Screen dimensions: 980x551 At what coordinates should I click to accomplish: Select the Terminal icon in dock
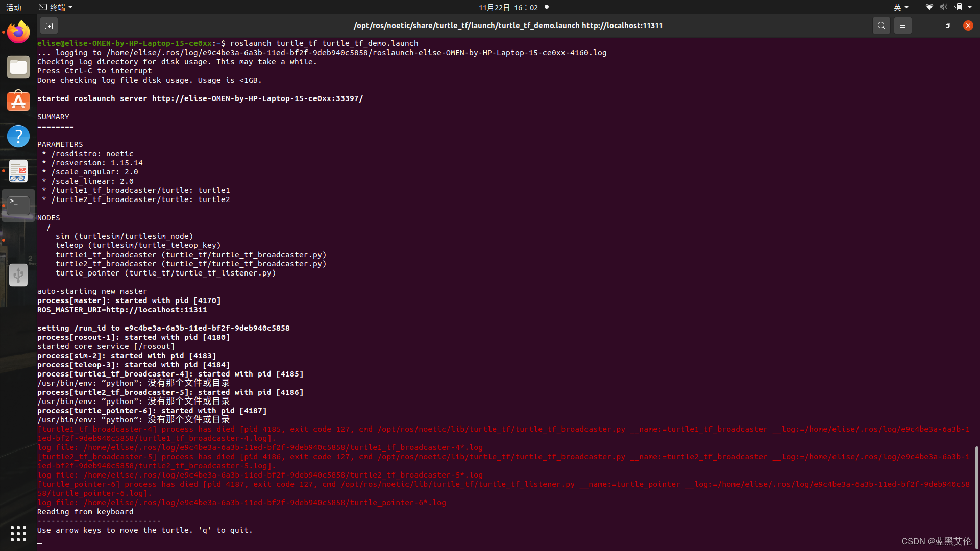click(18, 205)
